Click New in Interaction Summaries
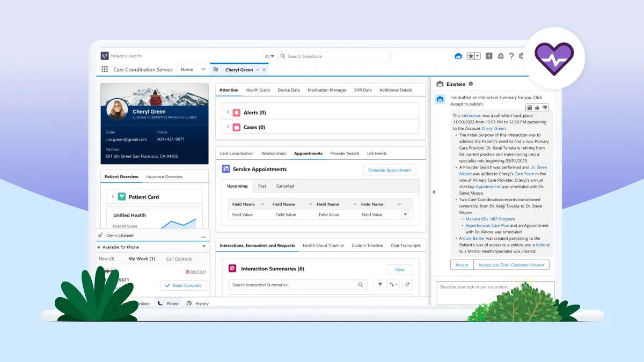Image resolution: width=644 pixels, height=362 pixels. [400, 270]
